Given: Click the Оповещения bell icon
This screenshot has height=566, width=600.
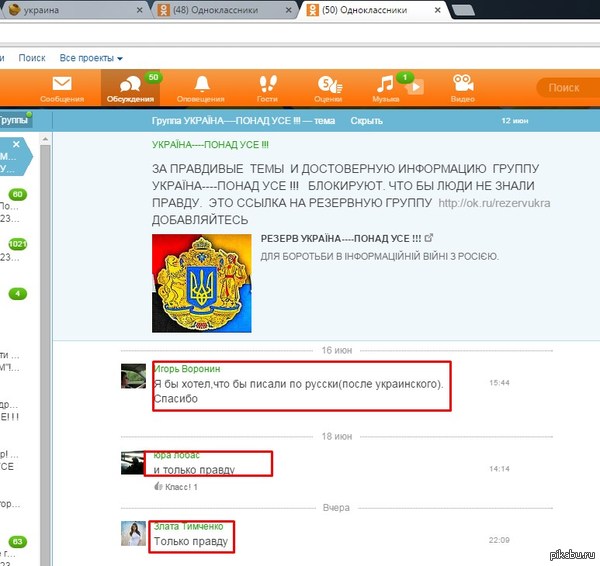Looking at the screenshot, I should point(200,88).
